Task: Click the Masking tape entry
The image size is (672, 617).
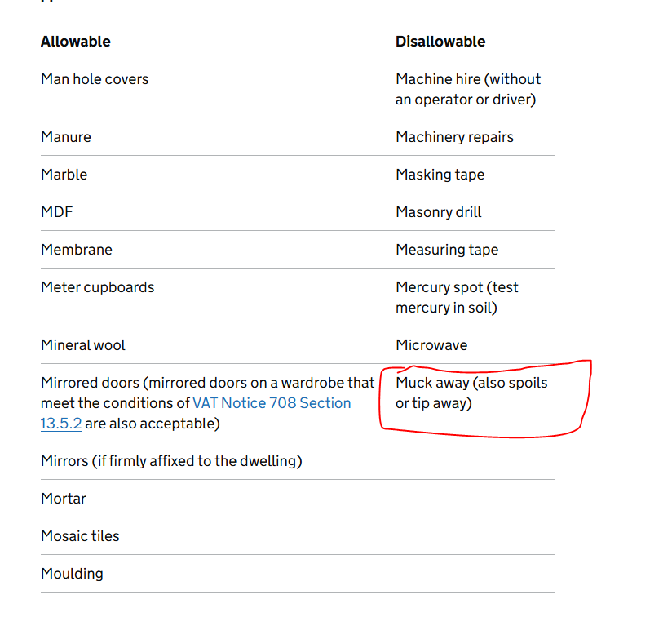Action: pos(440,175)
